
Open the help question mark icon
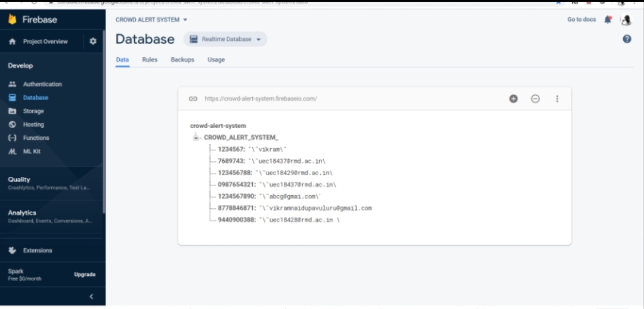pos(627,39)
